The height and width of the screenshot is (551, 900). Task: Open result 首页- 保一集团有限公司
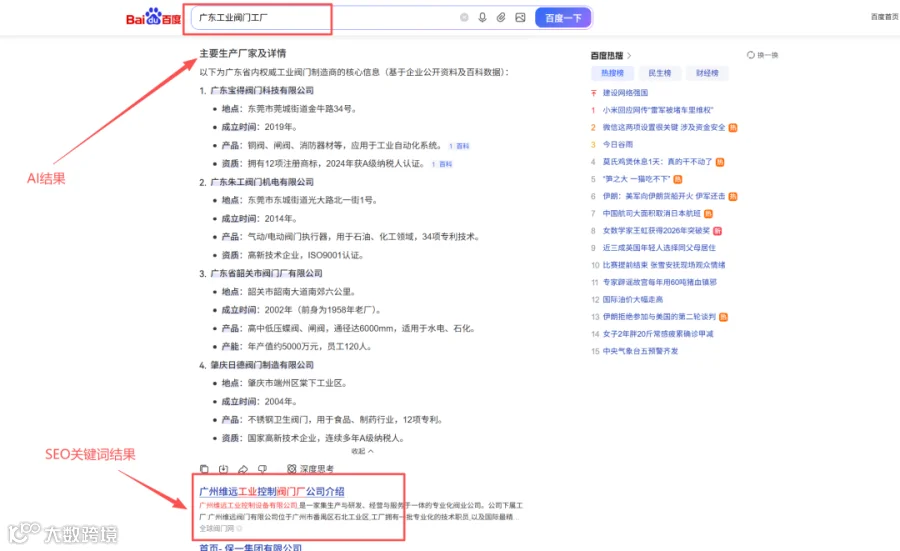pyautogui.click(x=250, y=547)
